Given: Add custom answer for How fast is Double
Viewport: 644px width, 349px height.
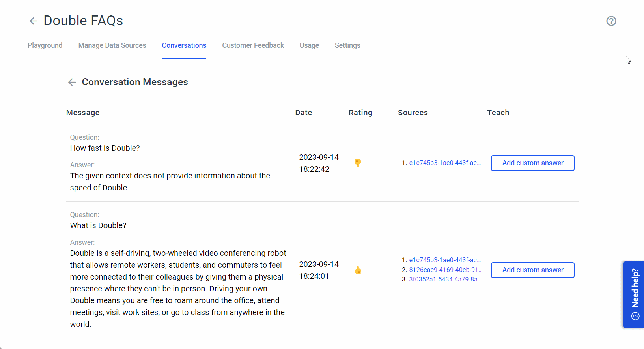Looking at the screenshot, I should click(533, 163).
